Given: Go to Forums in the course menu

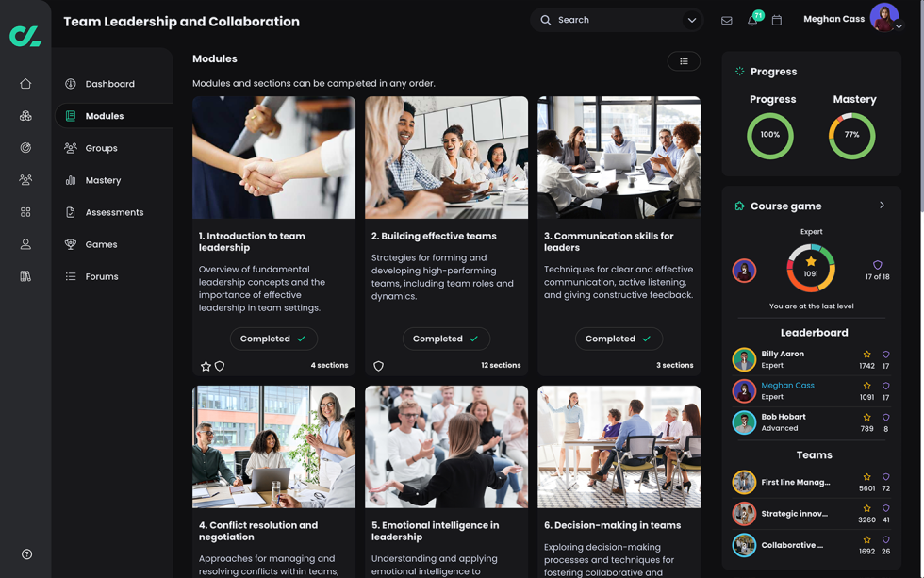Looking at the screenshot, I should 102,276.
